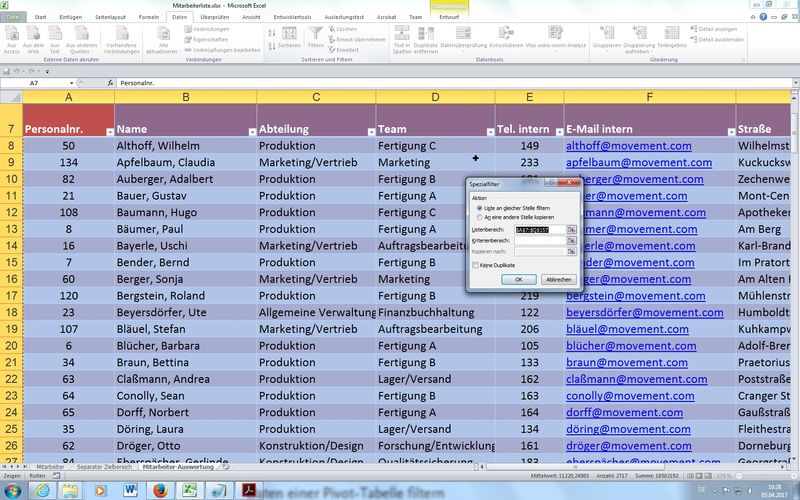
Task: Open the Tel. intern column filter dropdown
Action: click(557, 131)
